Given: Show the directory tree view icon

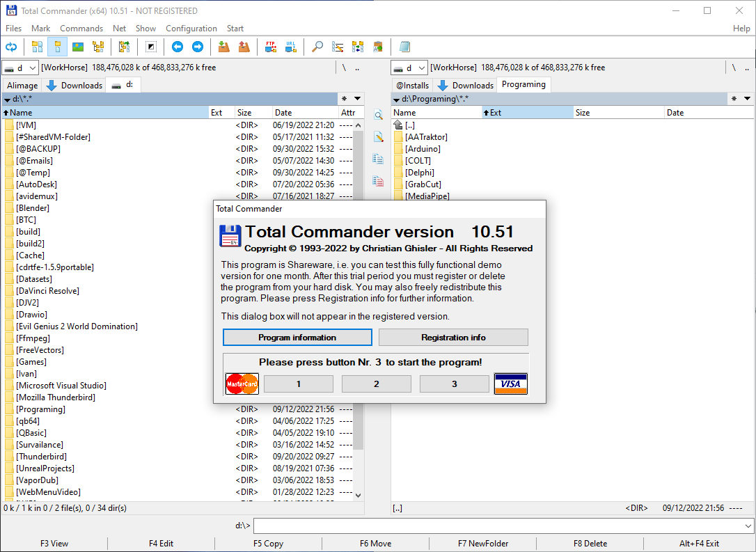Looking at the screenshot, I should pyautogui.click(x=98, y=47).
